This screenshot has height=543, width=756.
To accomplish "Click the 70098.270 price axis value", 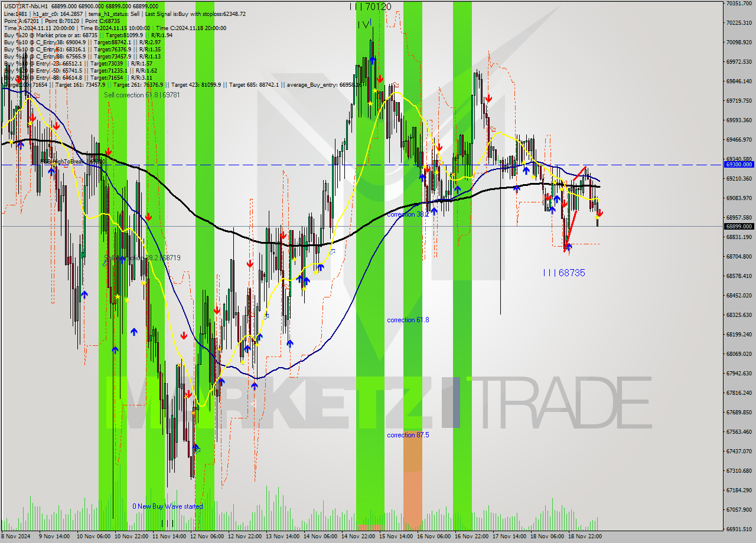I will (739, 42).
